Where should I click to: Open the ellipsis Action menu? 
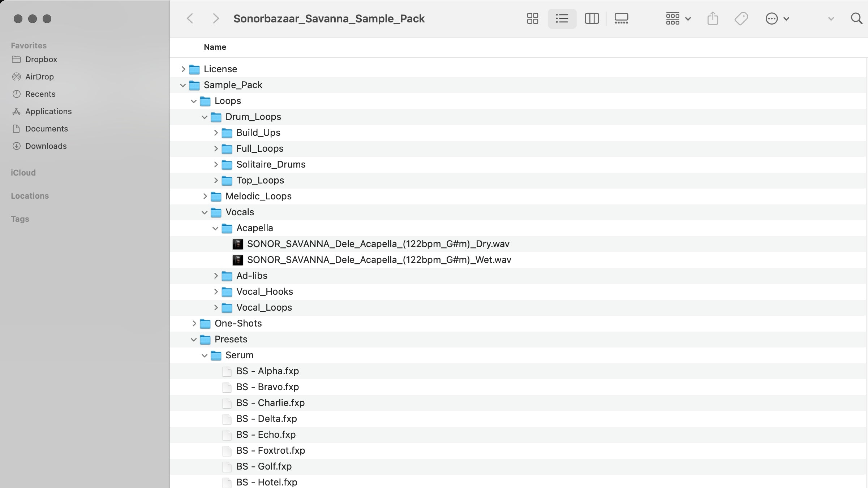tap(777, 18)
